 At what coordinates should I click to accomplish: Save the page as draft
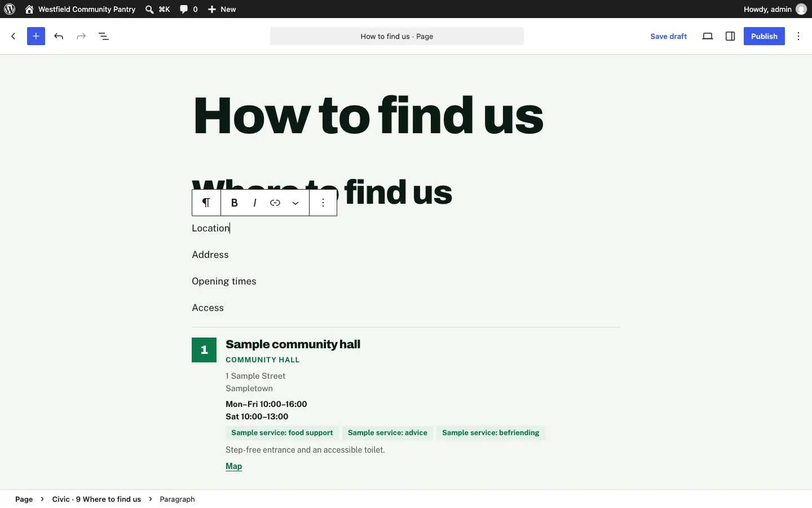click(669, 36)
